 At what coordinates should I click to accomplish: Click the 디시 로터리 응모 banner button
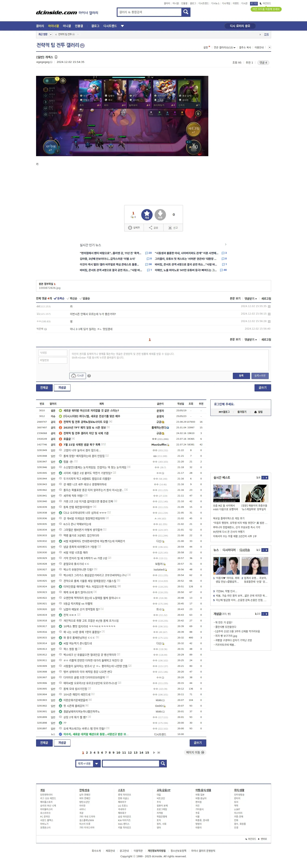[x=240, y=26]
